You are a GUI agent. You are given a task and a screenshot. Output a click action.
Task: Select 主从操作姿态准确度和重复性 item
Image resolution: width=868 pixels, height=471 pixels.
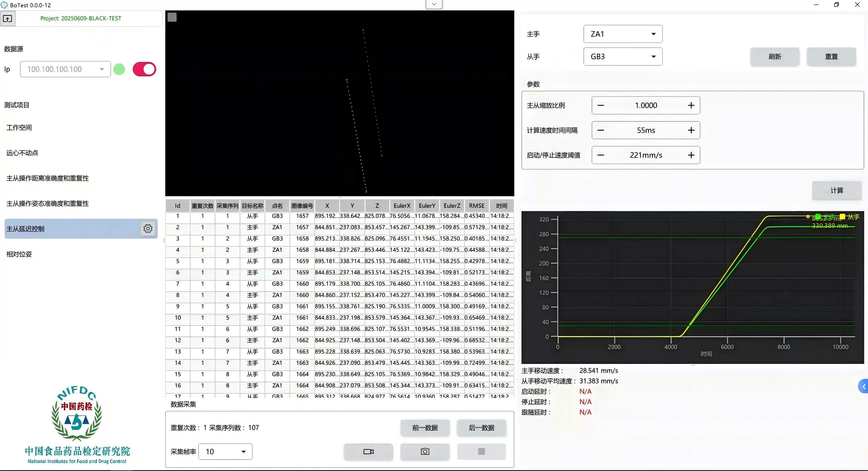click(x=48, y=204)
